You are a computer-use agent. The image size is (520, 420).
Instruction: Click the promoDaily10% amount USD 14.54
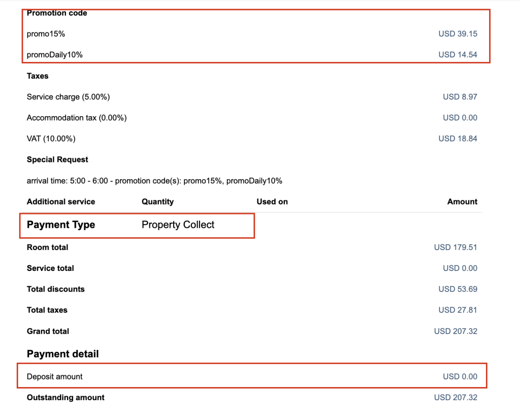(458, 55)
